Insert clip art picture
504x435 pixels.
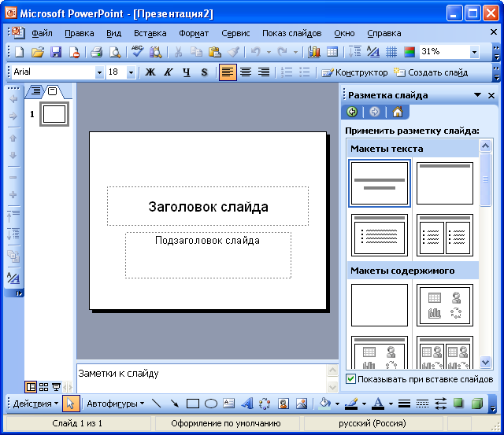[x=283, y=404]
